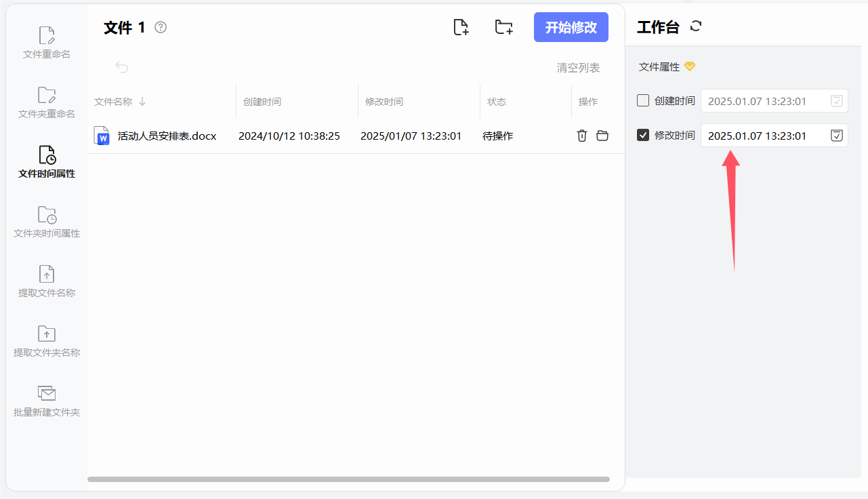Click the diamond VIP icon beside 文件属性
Viewport: 868px width, 499px height.
[690, 66]
